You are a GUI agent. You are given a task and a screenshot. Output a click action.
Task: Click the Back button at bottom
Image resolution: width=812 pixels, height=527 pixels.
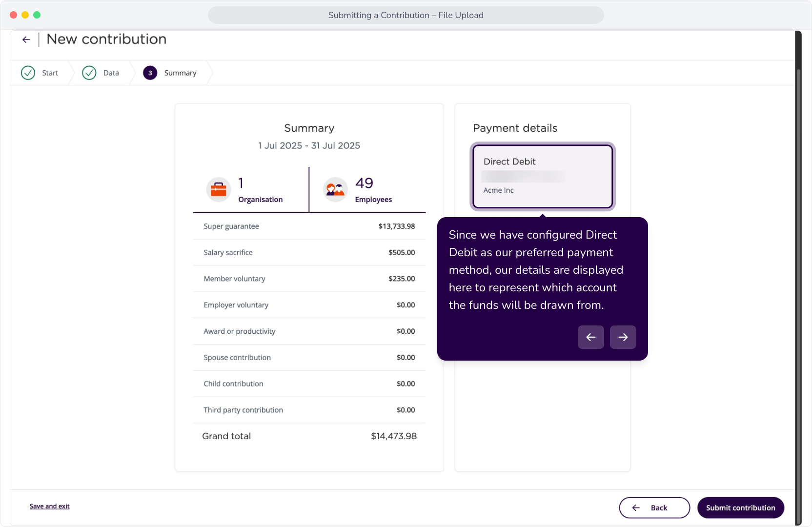(654, 507)
